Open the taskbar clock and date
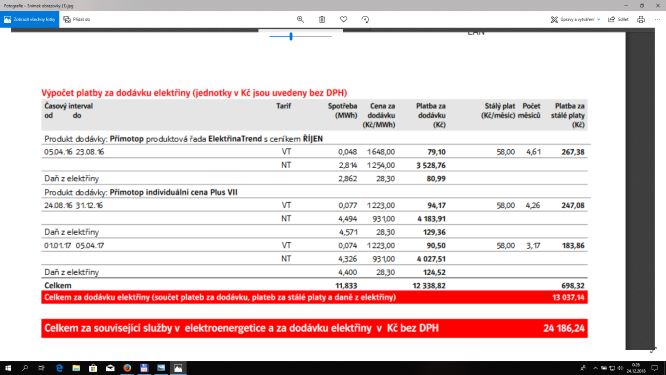666x375 pixels. [636, 368]
